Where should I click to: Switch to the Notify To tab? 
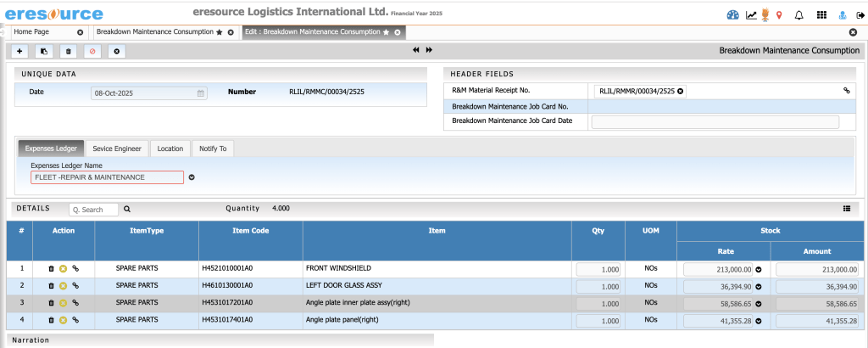pyautogui.click(x=212, y=149)
